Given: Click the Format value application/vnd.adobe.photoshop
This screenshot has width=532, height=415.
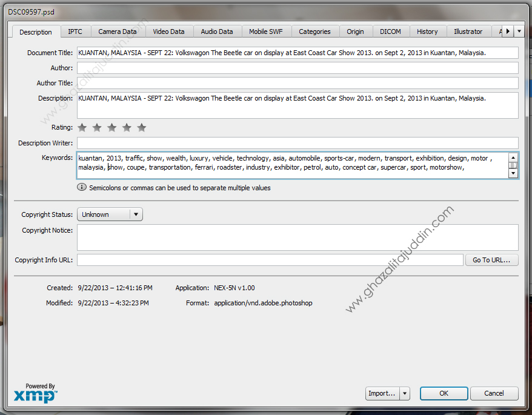Looking at the screenshot, I should [x=264, y=303].
